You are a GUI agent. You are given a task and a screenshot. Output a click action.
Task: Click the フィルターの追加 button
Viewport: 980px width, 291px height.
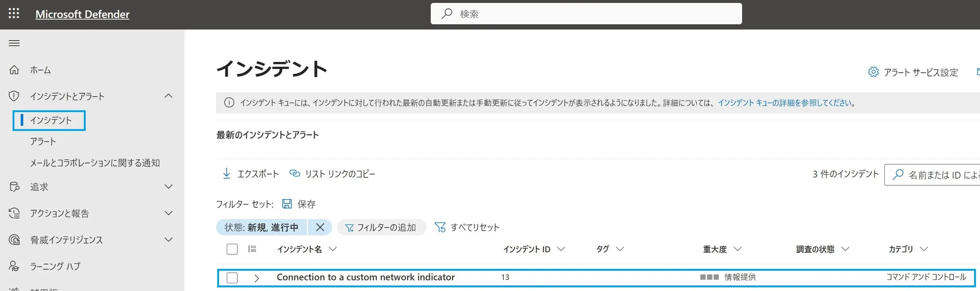[x=381, y=227]
